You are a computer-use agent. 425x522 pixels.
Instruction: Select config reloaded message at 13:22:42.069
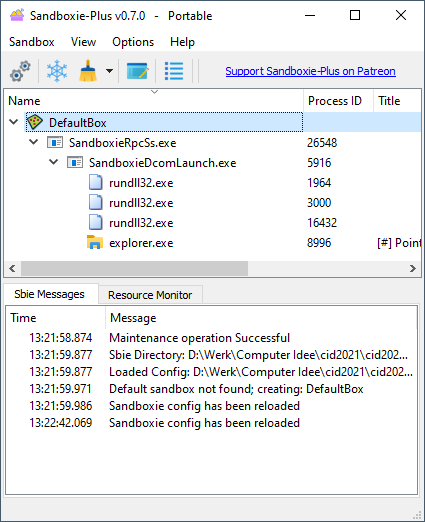tap(211, 423)
